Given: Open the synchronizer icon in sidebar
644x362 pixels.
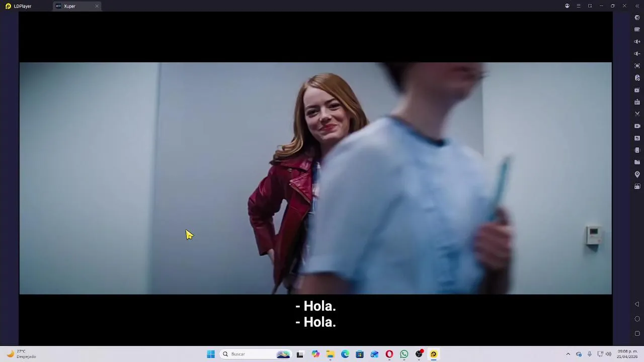Looking at the screenshot, I should point(637,138).
